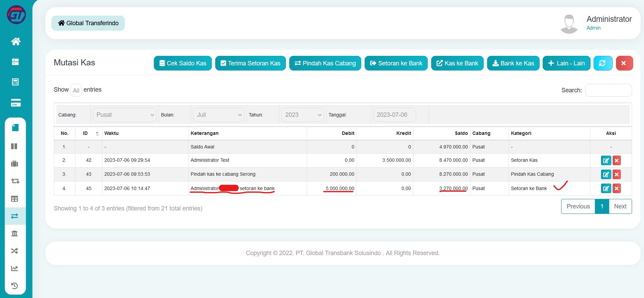
Task: Open the bank building sidebar icon
Action: 14,233
